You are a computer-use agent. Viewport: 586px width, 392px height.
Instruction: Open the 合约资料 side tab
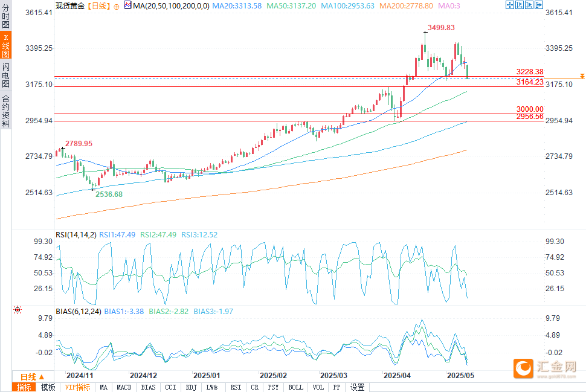tap(5, 111)
